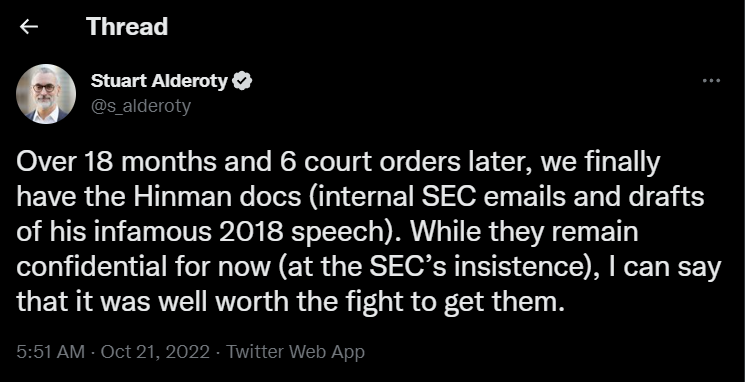Click the Oct 21, 2022 date text
Viewport: 745px width, 382px height.
click(155, 352)
